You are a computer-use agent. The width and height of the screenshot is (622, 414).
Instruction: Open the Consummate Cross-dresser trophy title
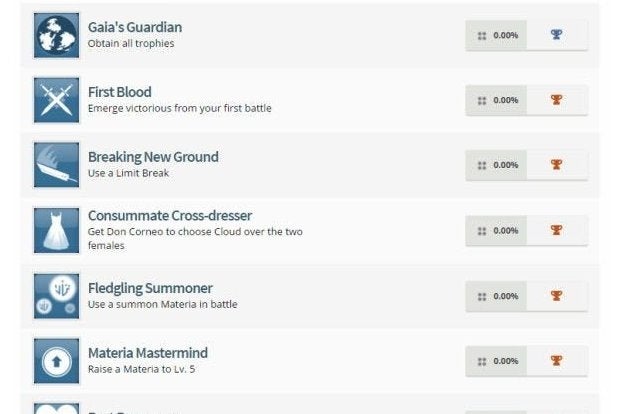point(170,215)
